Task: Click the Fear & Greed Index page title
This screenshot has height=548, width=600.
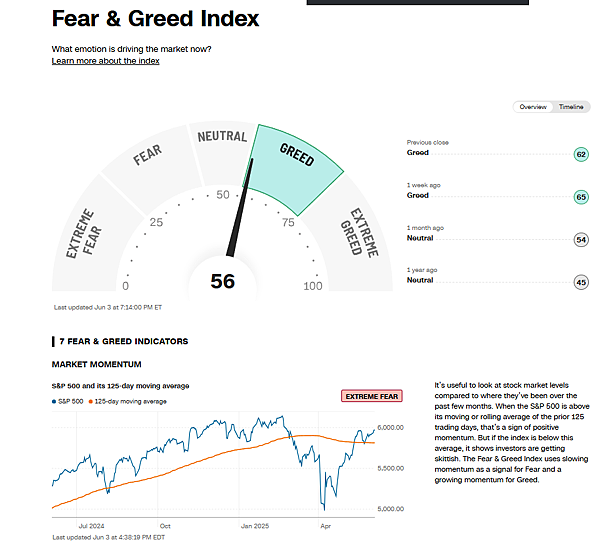Action: tap(155, 19)
